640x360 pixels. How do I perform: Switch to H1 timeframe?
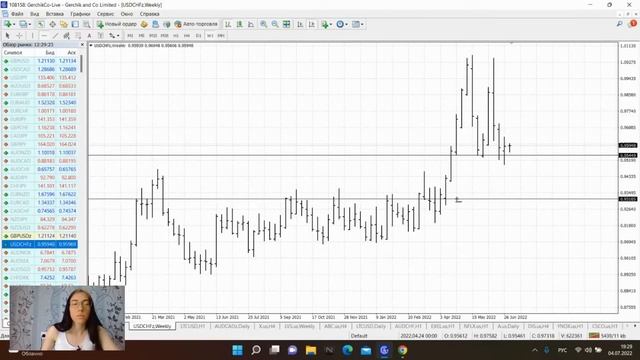tap(176, 36)
